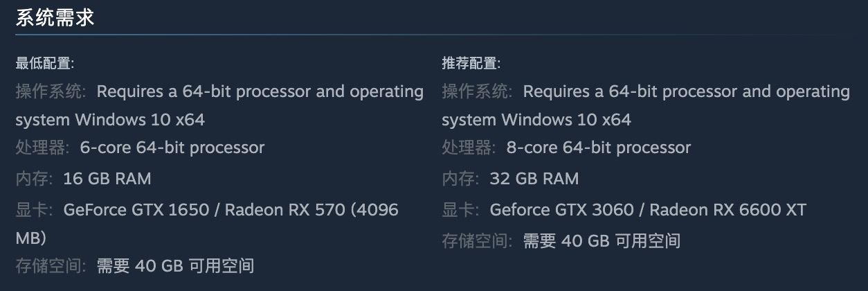This screenshot has width=868, height=291.
Task: Click the Radeon RX 6600 XT text
Action: pyautogui.click(x=728, y=210)
